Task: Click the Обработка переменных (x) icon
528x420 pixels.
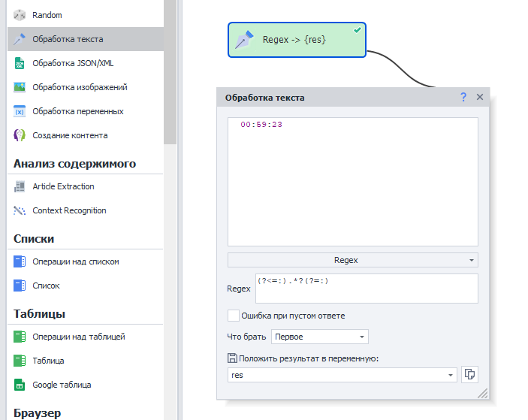Action: click(x=20, y=111)
